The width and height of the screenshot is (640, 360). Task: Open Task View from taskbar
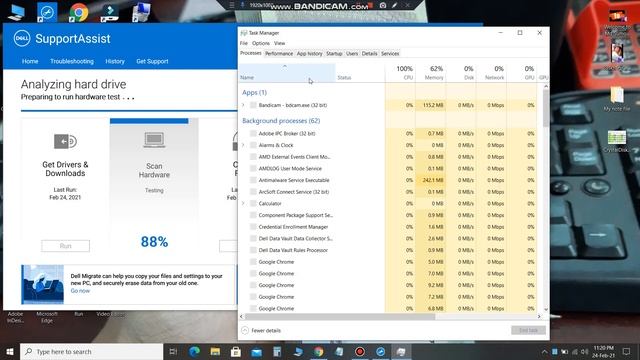coord(173,351)
